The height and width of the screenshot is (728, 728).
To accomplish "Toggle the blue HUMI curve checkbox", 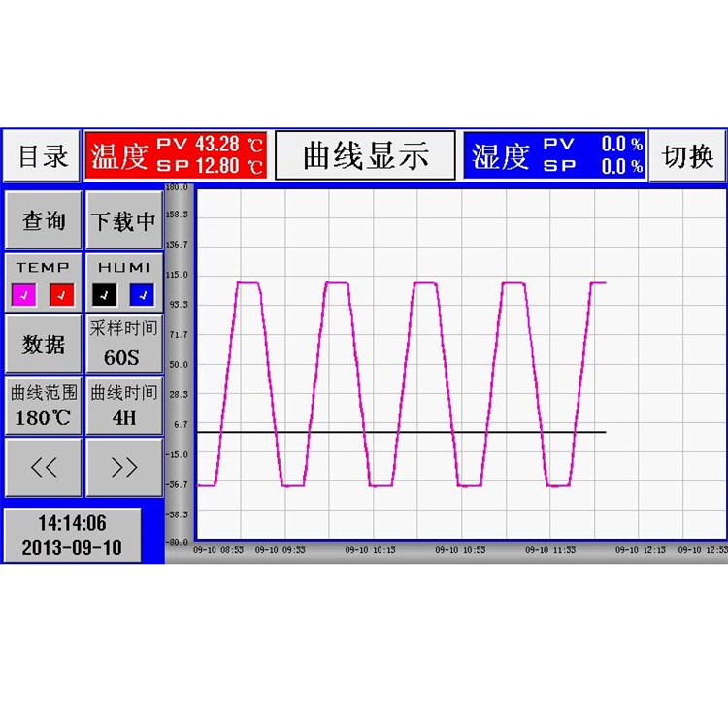I will 143,293.
